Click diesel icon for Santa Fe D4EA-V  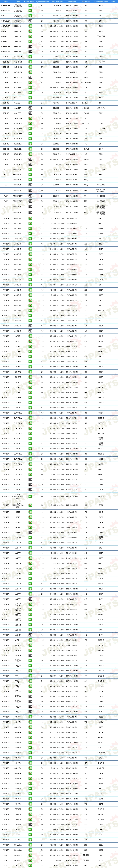pyautogui.click(x=30, y=707)
